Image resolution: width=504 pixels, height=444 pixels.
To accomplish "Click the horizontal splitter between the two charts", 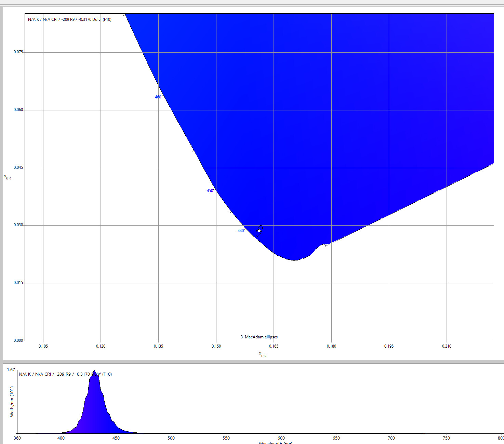I will (x=252, y=361).
